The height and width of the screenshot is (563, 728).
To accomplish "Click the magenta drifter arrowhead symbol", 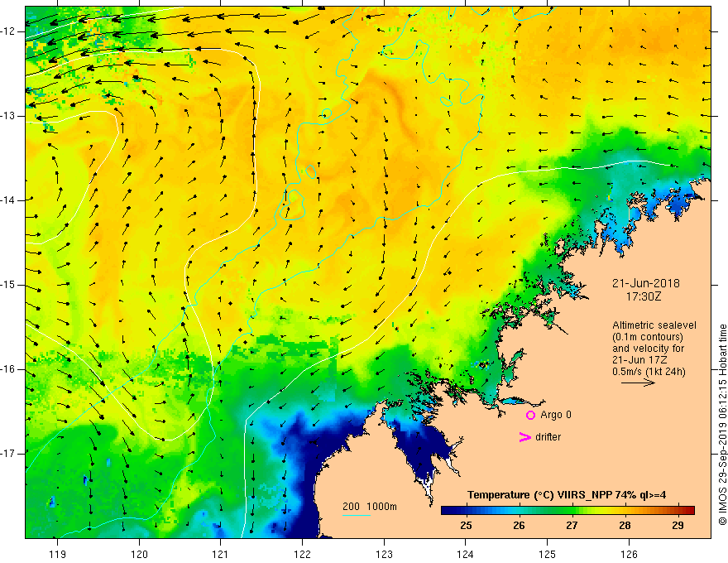I will pyautogui.click(x=524, y=437).
